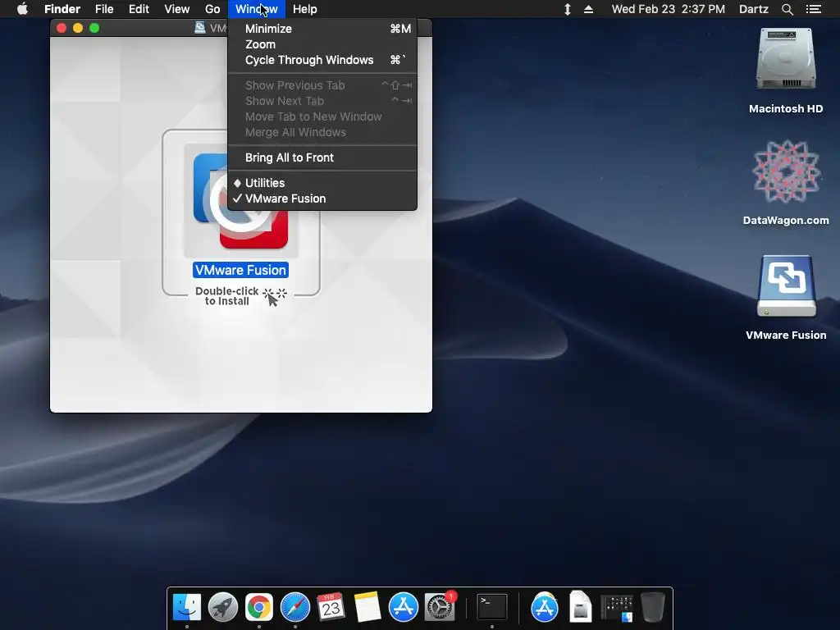Image resolution: width=840 pixels, height=630 pixels.
Task: Open App Store icon left of System Preferences
Action: pos(404,607)
